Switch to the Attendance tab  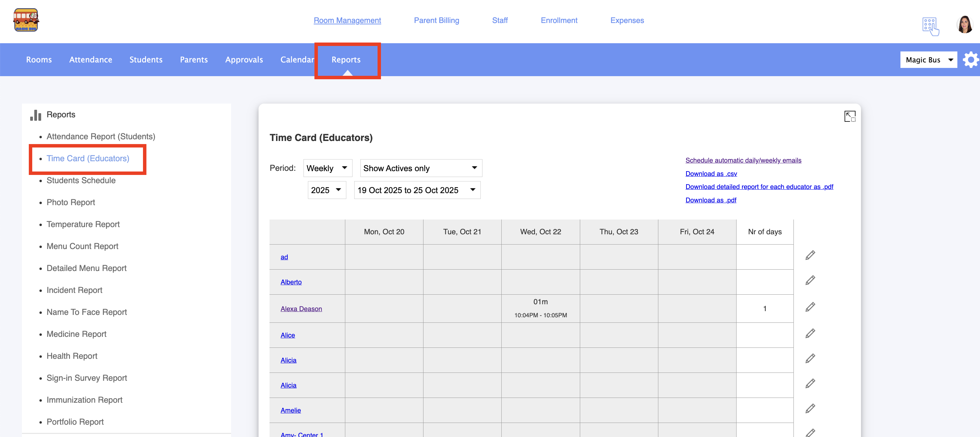pyautogui.click(x=91, y=60)
